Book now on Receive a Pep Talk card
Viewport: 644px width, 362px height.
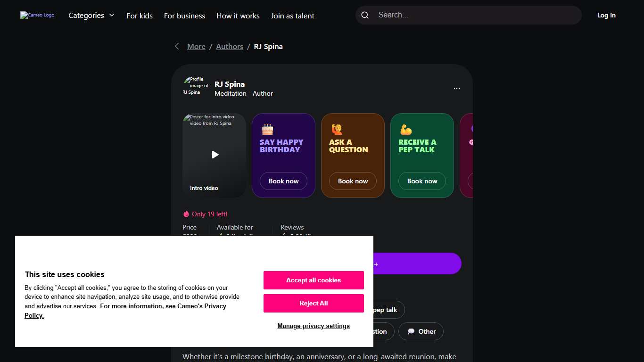(422, 181)
